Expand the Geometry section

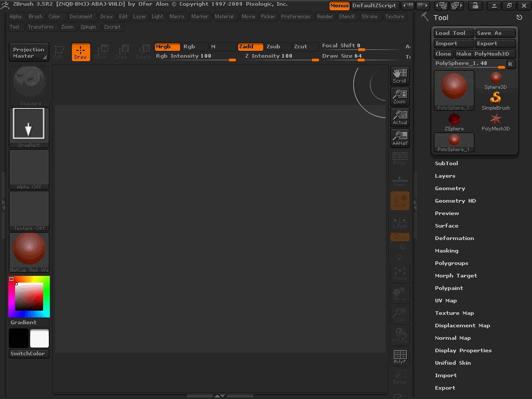450,188
